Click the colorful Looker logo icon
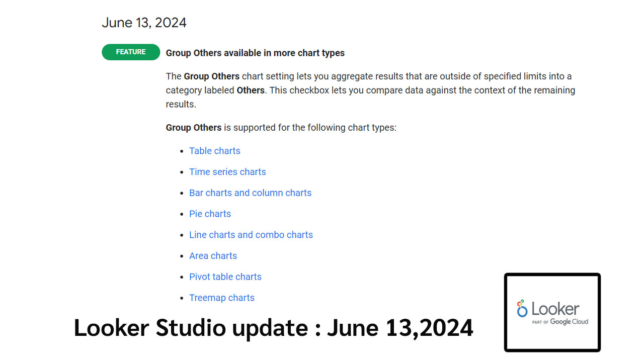This screenshot has height=362, width=644. [522, 309]
